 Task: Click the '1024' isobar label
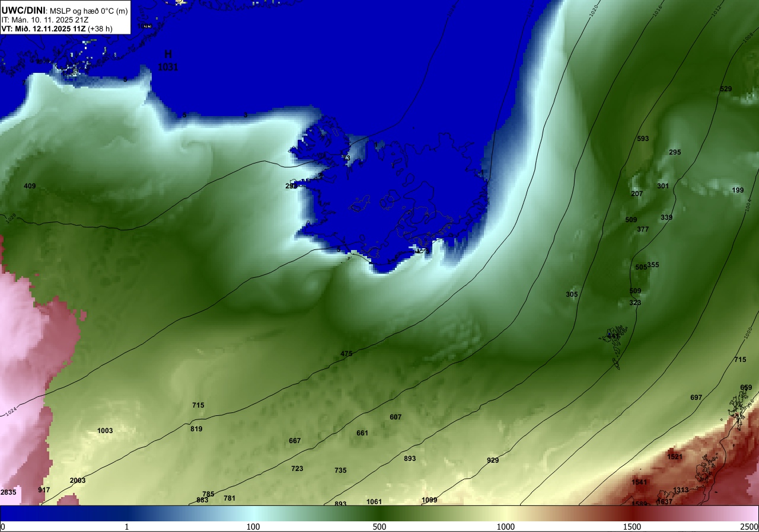(11, 412)
